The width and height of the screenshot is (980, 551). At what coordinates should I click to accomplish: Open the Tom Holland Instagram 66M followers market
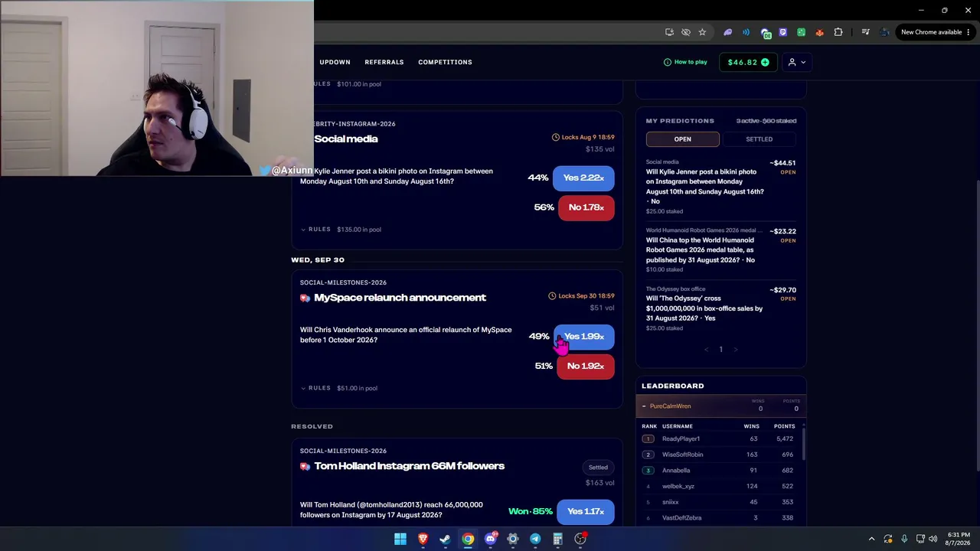click(409, 466)
